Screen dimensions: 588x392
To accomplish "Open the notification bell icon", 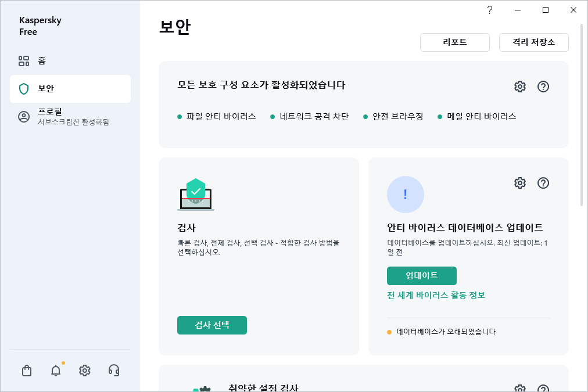I will click(x=56, y=371).
